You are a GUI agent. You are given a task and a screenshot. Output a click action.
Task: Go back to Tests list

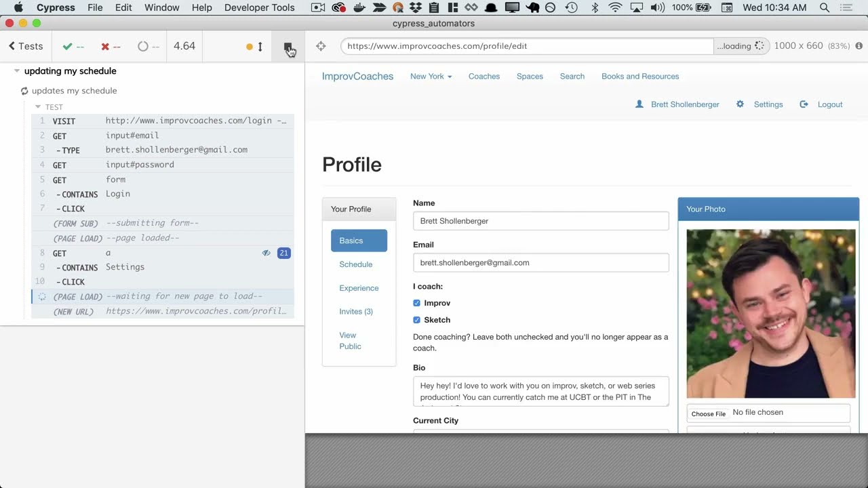26,46
